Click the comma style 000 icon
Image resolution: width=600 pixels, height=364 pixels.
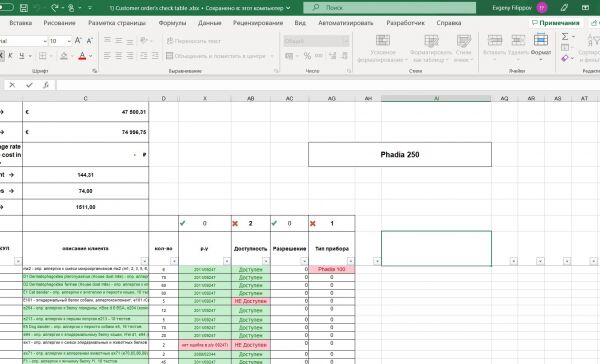point(318,56)
